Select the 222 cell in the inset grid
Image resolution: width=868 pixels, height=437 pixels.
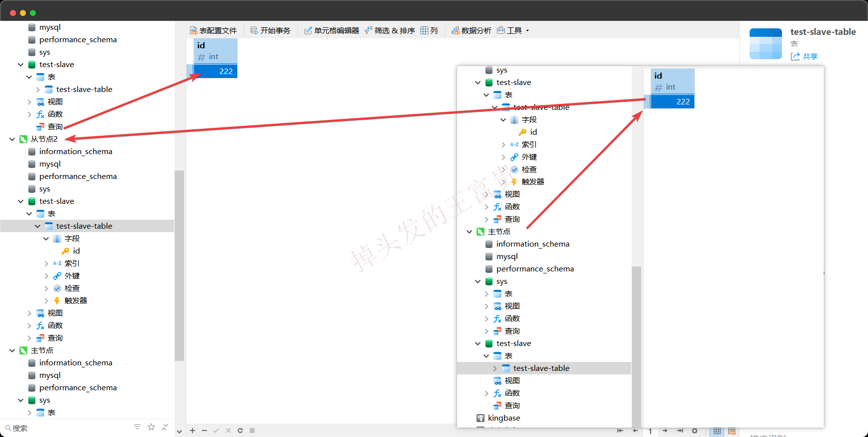673,101
